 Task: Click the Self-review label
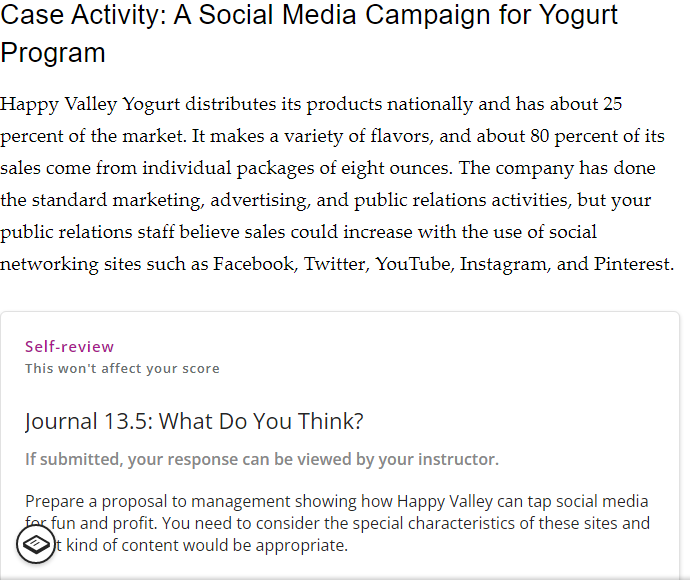point(70,347)
